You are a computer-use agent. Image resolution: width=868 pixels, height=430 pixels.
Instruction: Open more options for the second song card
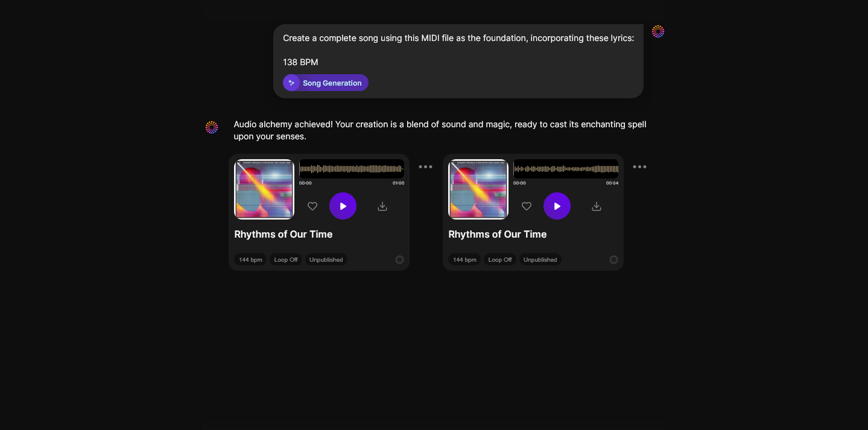(639, 167)
